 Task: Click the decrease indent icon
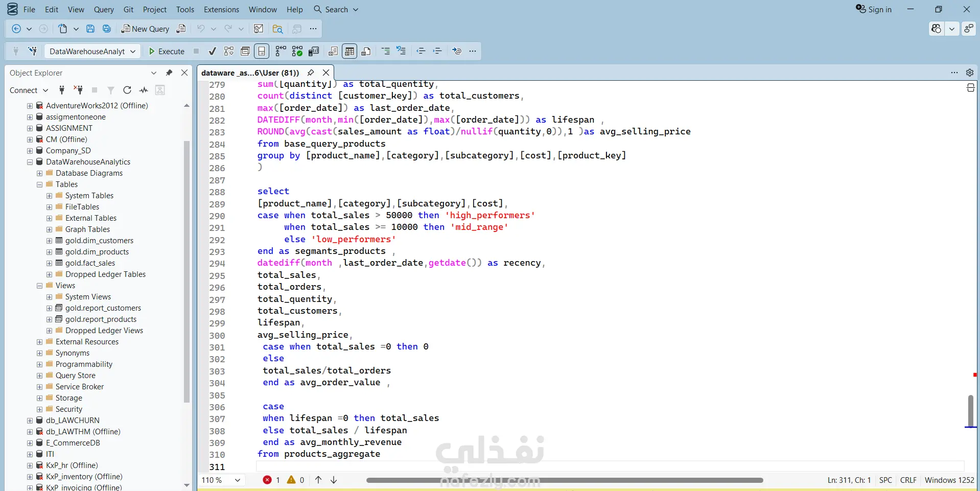[421, 51]
